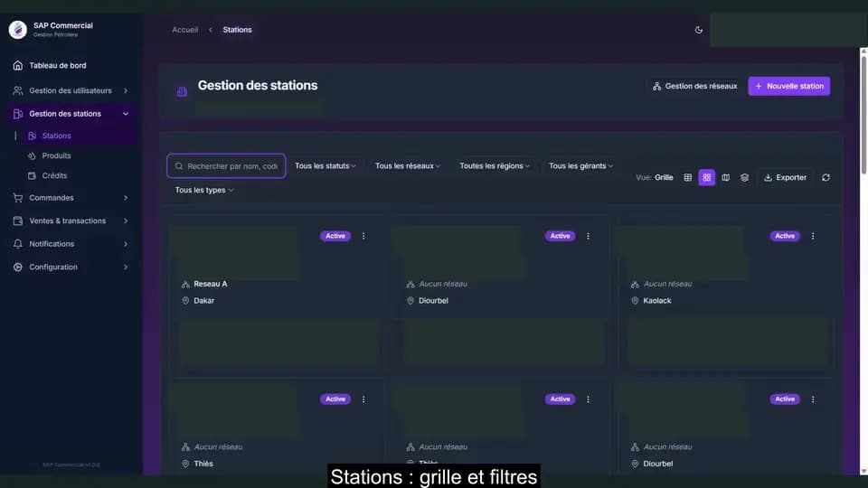Expand Ventes & transactions chevron
The width and height of the screenshot is (868, 488).
pos(126,221)
